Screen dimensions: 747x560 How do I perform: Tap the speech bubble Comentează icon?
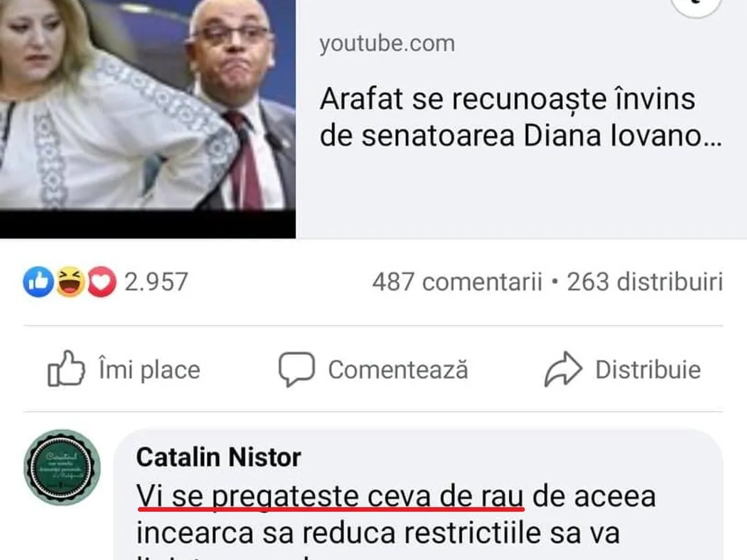click(x=296, y=369)
